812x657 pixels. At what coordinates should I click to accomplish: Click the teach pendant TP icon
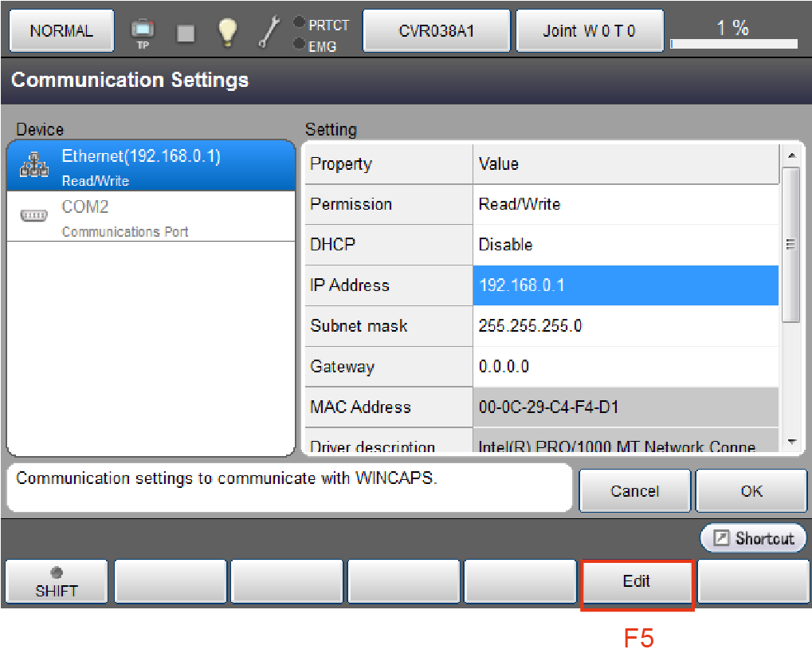click(x=143, y=32)
